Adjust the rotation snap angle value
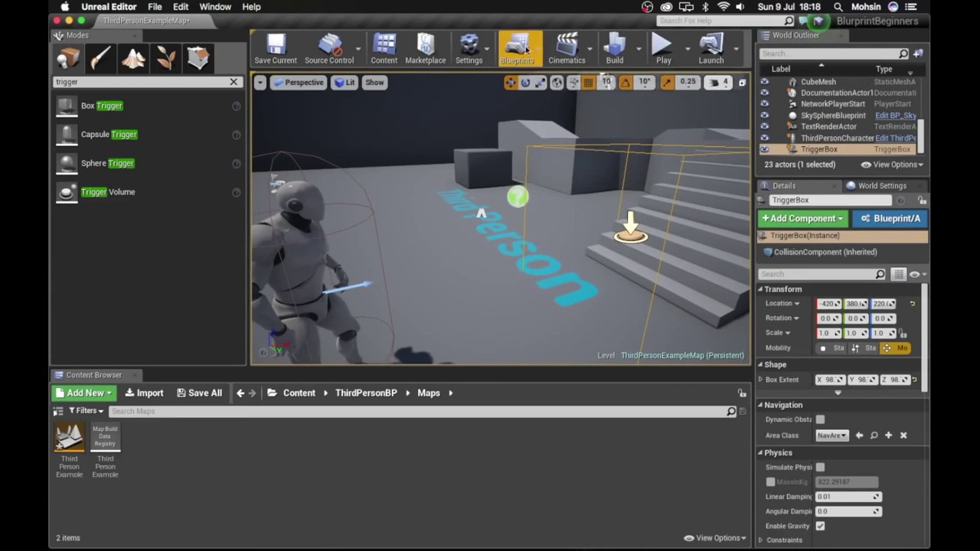 click(644, 82)
